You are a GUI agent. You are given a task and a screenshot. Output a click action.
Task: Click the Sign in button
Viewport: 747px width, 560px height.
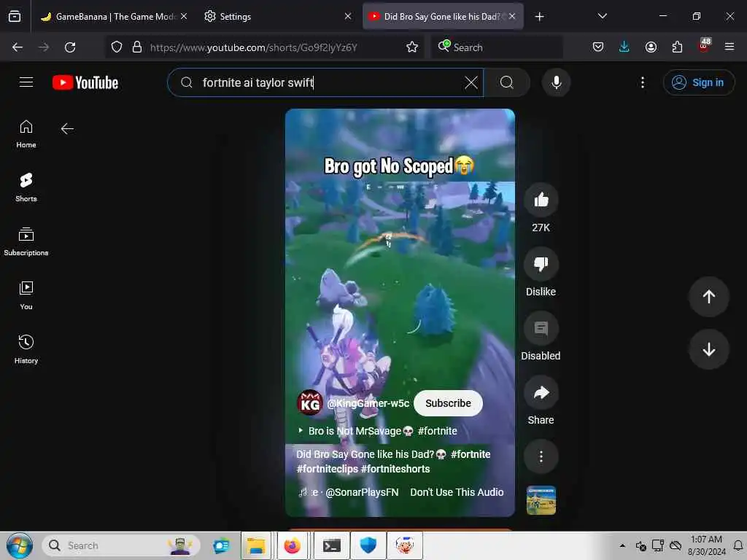point(698,82)
